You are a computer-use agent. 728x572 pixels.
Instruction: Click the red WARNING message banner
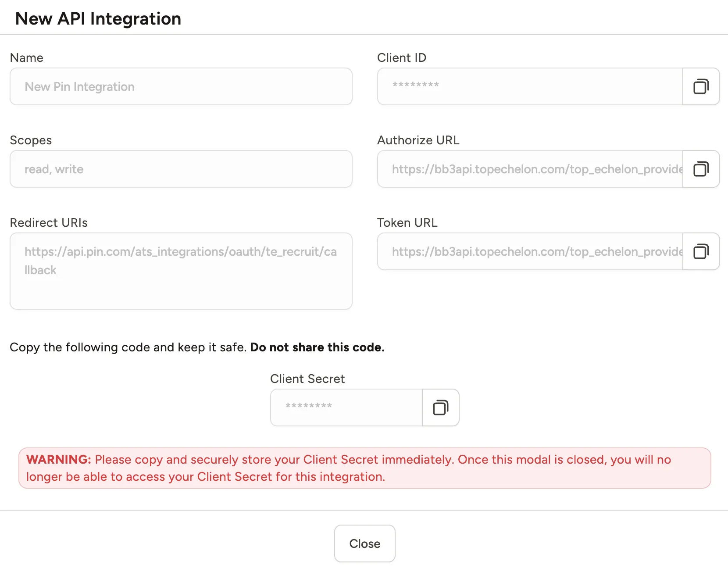pyautogui.click(x=364, y=468)
